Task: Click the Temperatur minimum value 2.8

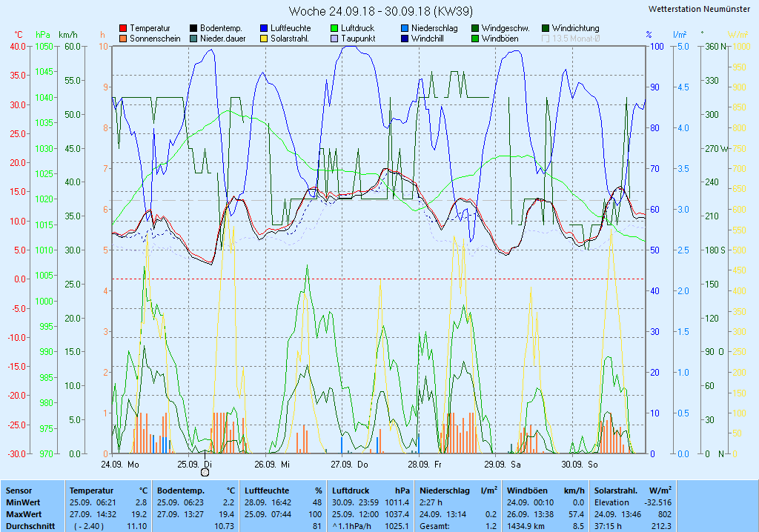Action: tap(141, 503)
